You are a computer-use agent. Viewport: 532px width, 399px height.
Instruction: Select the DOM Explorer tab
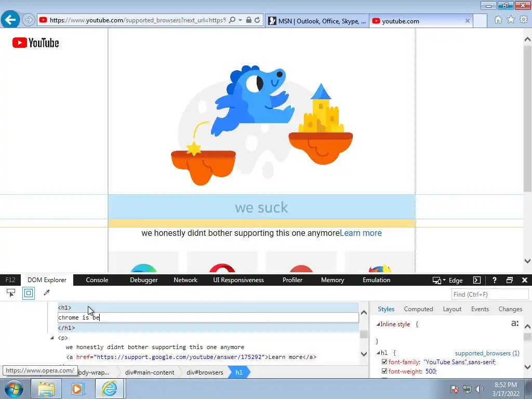point(47,280)
